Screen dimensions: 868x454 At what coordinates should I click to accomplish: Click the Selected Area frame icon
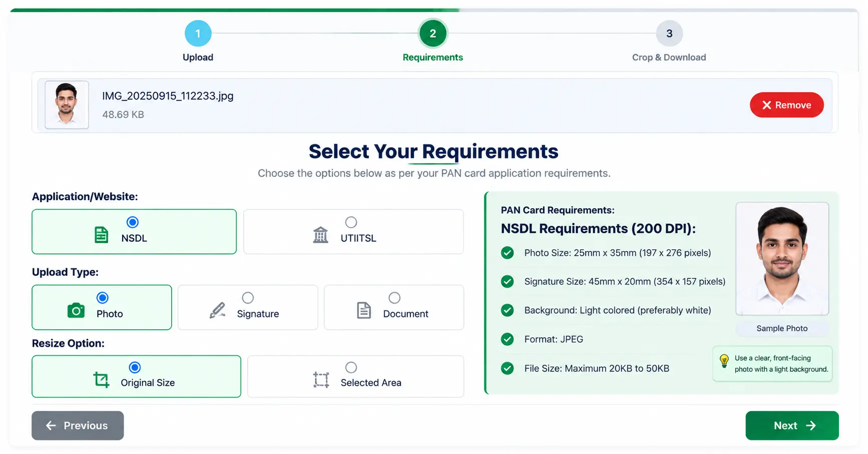coord(321,380)
